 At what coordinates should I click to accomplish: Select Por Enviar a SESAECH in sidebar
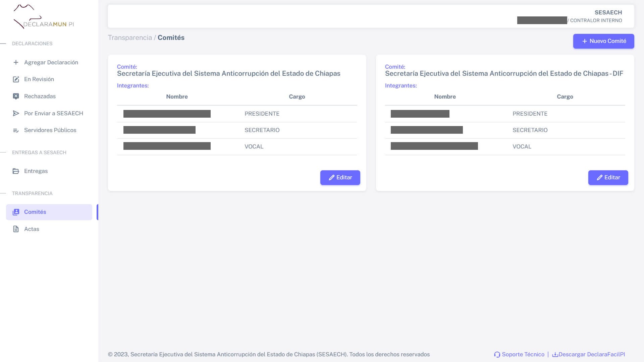pos(49,113)
